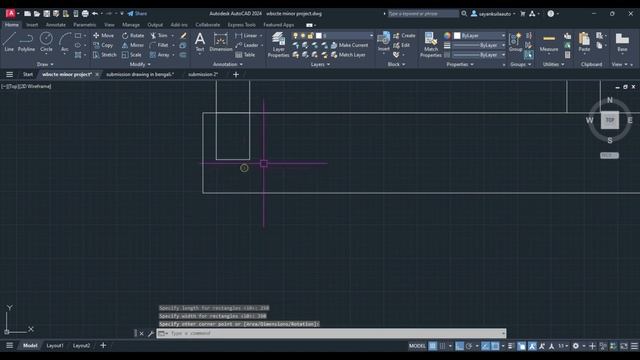Select the Text annotation tool
The width and height of the screenshot is (640, 360).
coord(200,42)
